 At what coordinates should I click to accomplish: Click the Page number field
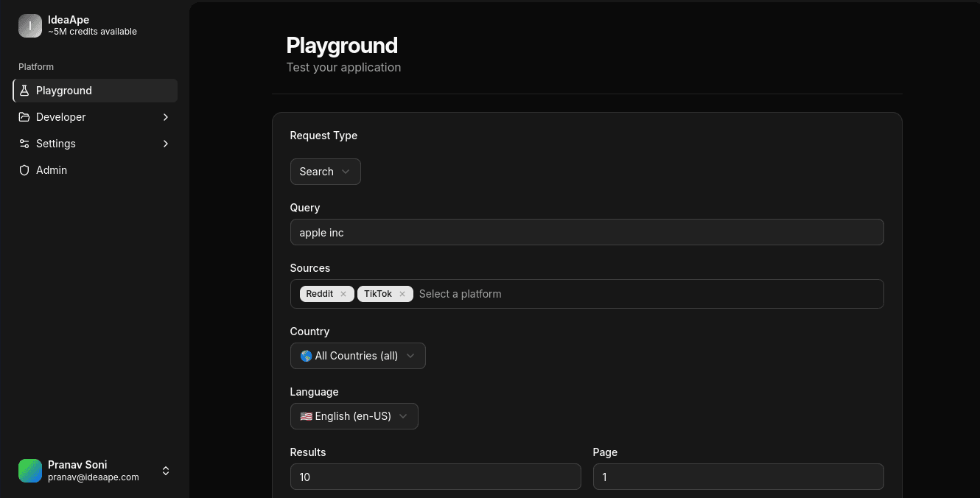(738, 477)
